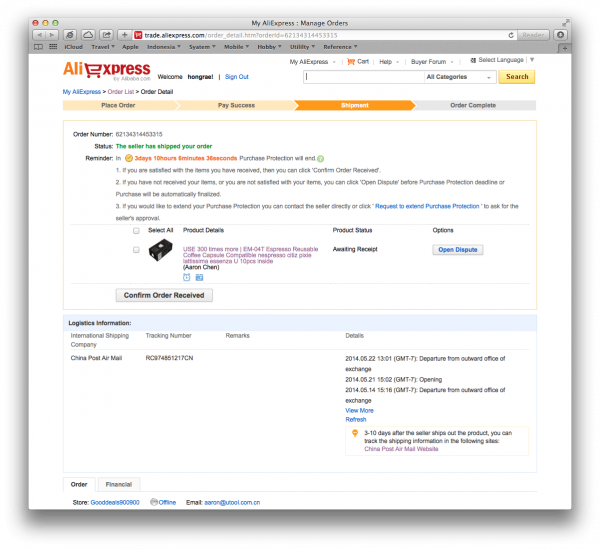Image resolution: width=600 pixels, height=549 pixels.
Task: Click the iCloud bookmark
Action: [x=73, y=47]
